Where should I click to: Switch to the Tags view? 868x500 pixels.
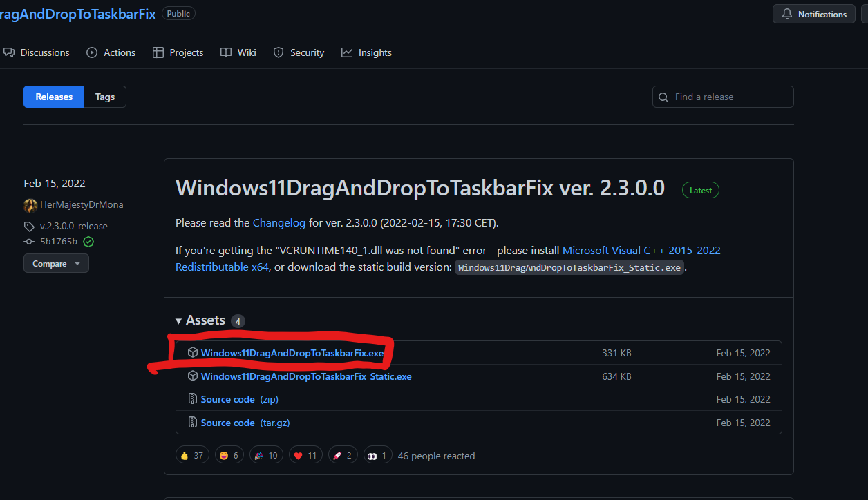[105, 97]
